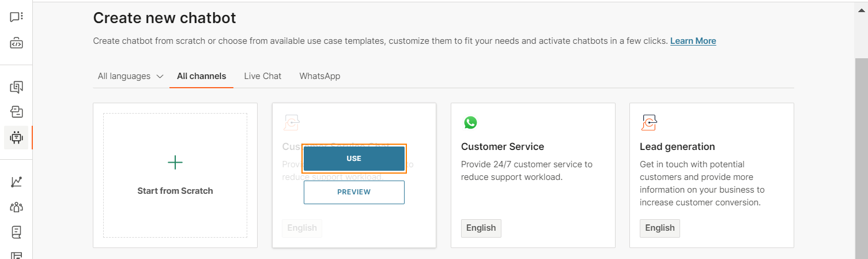Switch to the Live Chat tab
Image resolution: width=868 pixels, height=259 pixels.
click(x=262, y=76)
